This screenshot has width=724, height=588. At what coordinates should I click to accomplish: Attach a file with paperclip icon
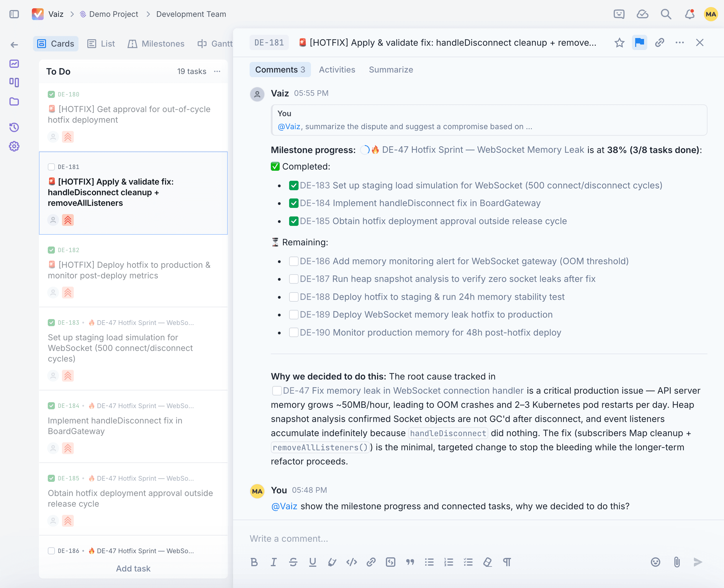[x=677, y=562]
